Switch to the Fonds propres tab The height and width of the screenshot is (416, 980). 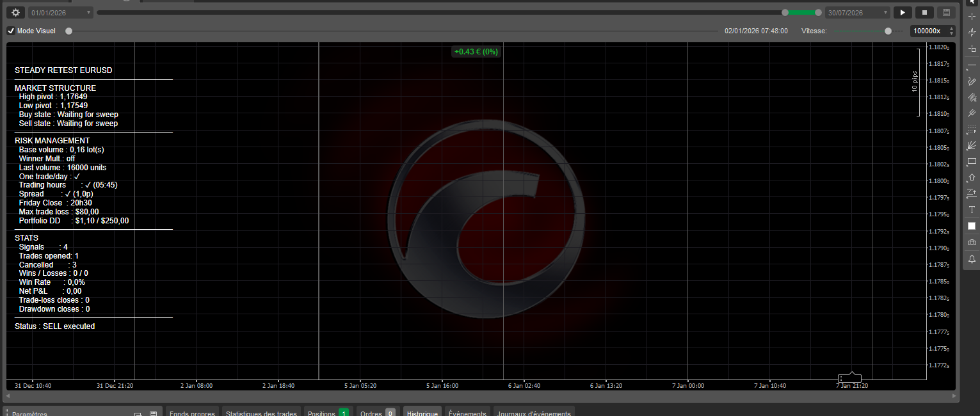[192, 413]
